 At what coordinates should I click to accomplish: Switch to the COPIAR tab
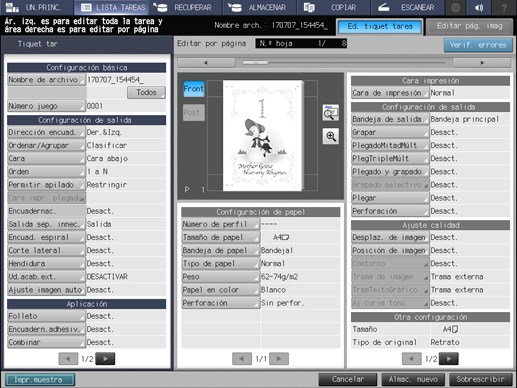pyautogui.click(x=333, y=7)
